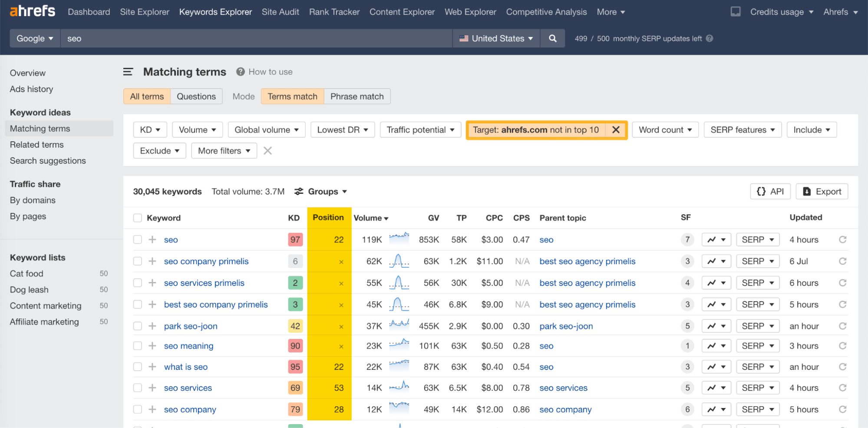
Task: Switch to the Questions tab
Action: [x=196, y=96]
